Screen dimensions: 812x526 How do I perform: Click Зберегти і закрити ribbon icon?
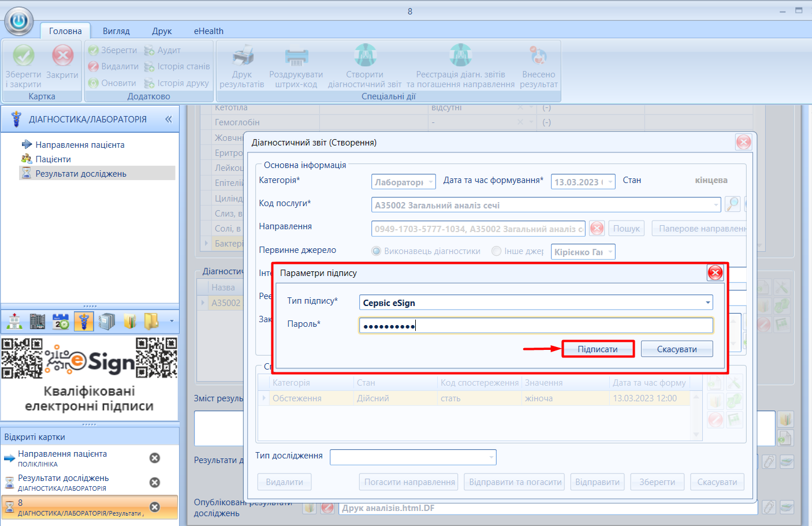pos(24,56)
